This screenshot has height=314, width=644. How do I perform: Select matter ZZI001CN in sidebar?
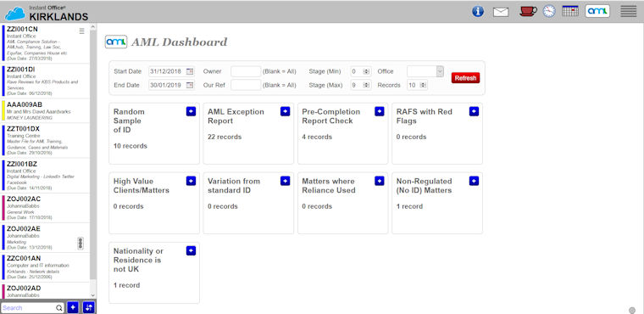(45, 43)
